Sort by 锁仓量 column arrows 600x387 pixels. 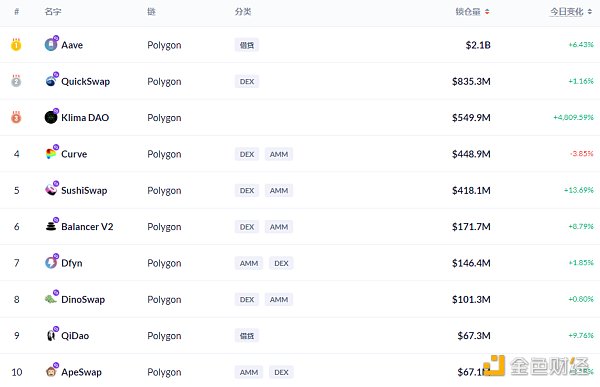coord(487,12)
